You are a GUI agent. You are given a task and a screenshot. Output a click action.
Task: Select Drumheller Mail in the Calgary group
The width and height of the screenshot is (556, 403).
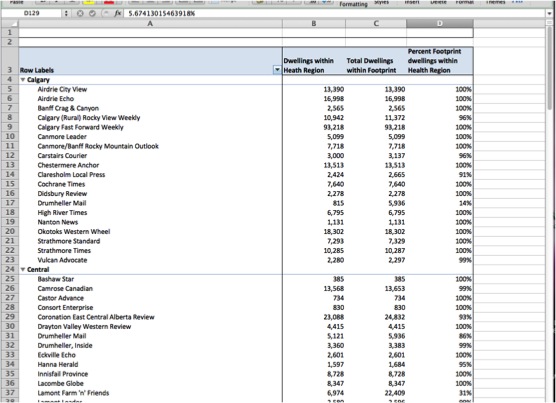pyautogui.click(x=62, y=203)
